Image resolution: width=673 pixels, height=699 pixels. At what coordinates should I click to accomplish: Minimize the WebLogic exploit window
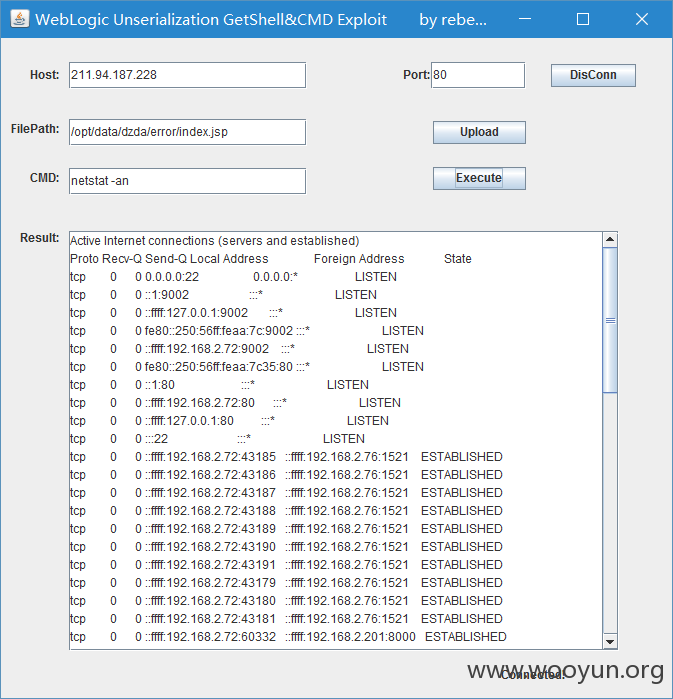525,19
